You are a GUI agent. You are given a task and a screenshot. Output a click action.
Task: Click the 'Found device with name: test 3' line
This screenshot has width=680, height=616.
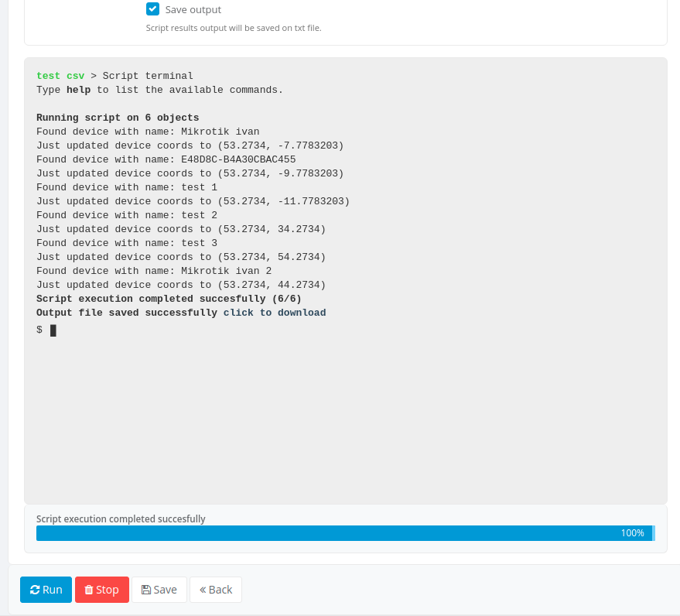[x=127, y=243]
